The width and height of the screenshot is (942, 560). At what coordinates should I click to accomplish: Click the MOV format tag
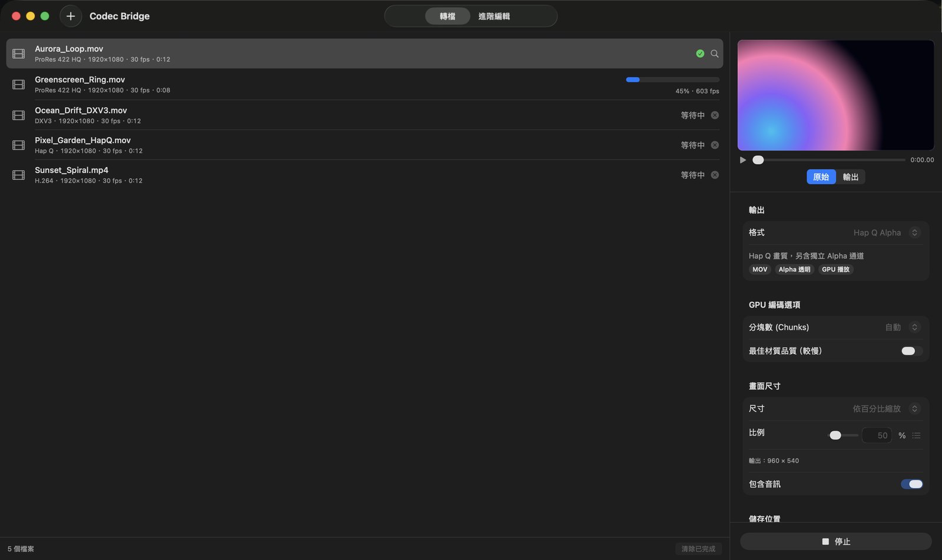point(760,269)
